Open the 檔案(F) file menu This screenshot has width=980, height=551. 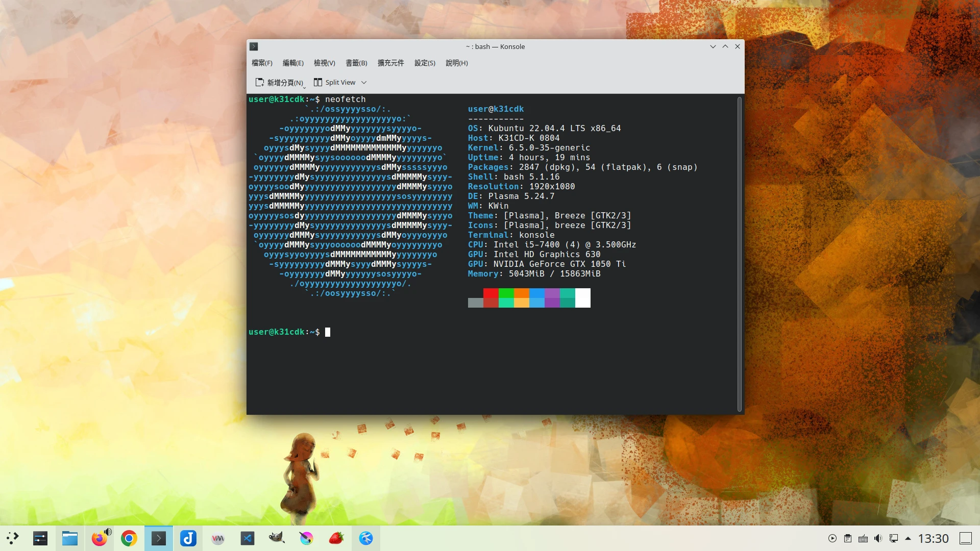262,63
